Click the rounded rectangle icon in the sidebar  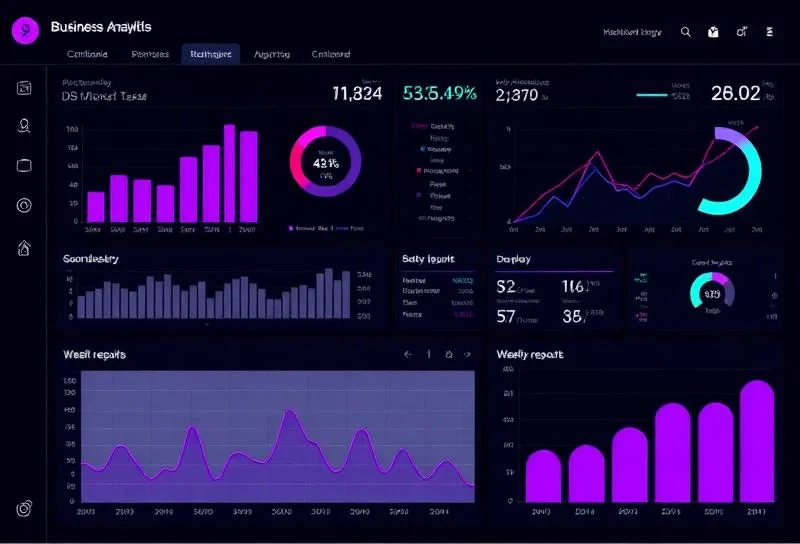(25, 166)
